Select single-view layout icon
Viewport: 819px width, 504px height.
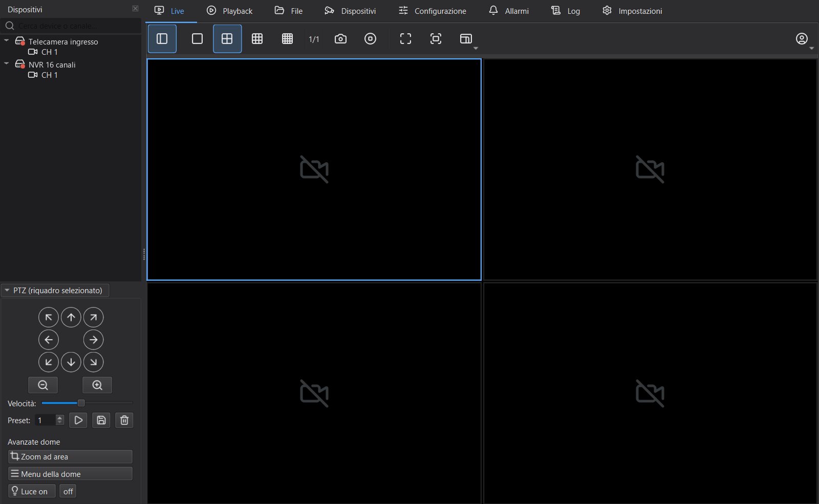point(197,39)
